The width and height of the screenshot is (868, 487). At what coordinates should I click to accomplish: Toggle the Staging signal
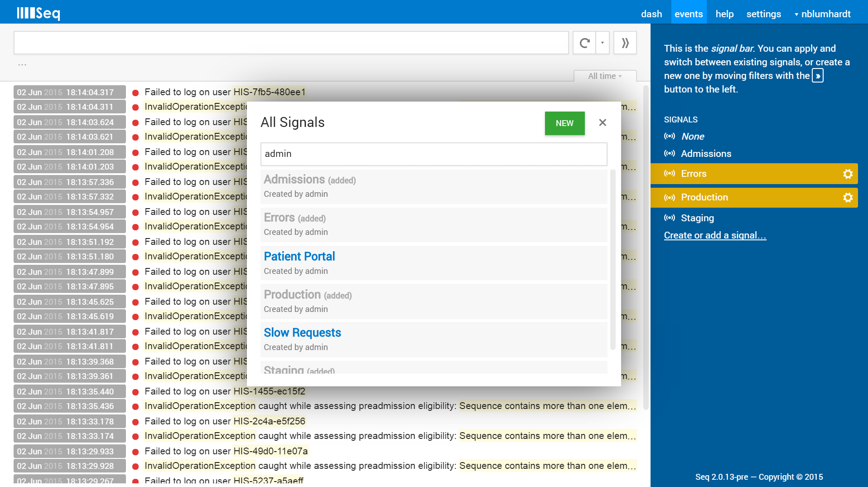click(697, 218)
